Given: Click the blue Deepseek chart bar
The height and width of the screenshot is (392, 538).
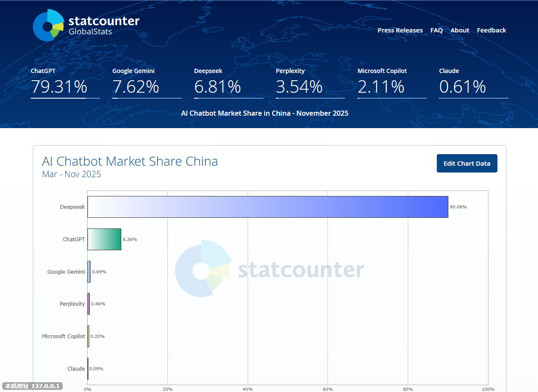Looking at the screenshot, I should pyautogui.click(x=268, y=207).
